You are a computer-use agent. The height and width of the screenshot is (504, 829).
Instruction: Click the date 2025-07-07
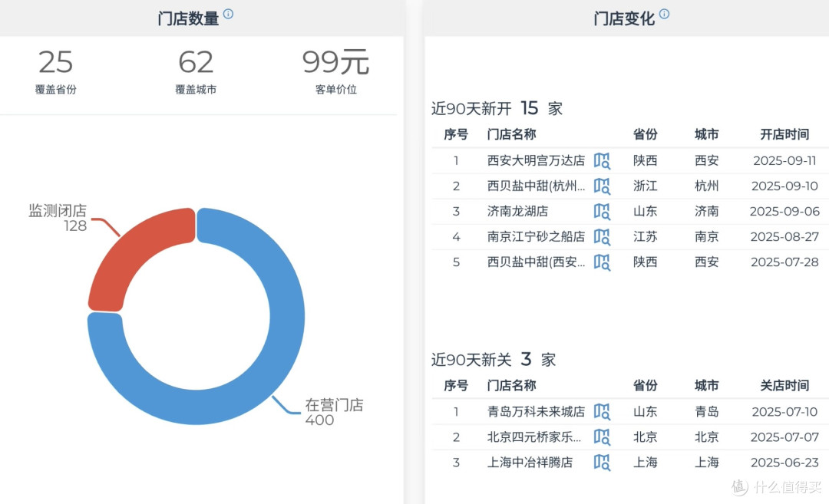point(784,437)
